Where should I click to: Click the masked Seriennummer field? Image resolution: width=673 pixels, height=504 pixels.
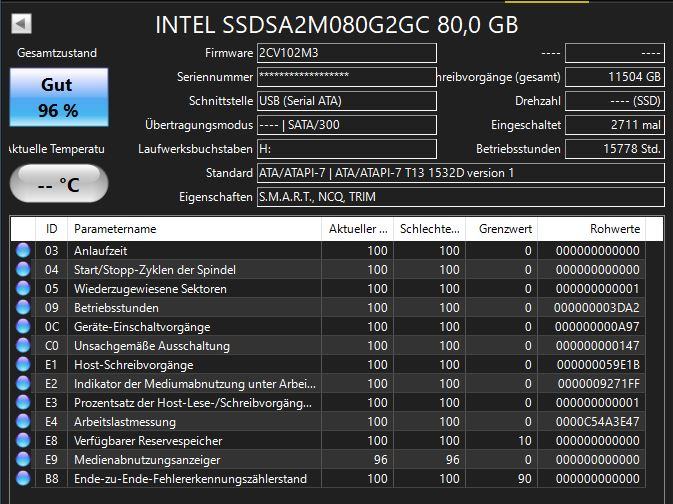[347, 77]
